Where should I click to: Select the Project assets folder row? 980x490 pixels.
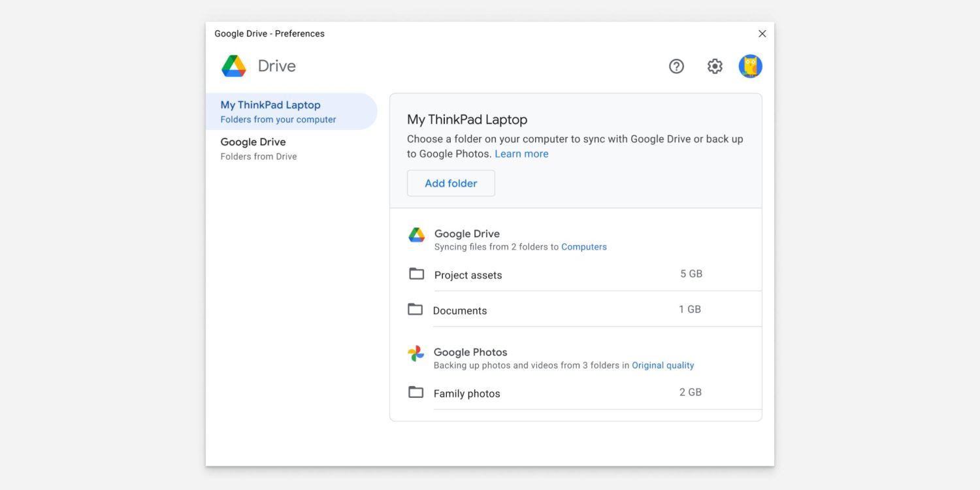click(468, 274)
